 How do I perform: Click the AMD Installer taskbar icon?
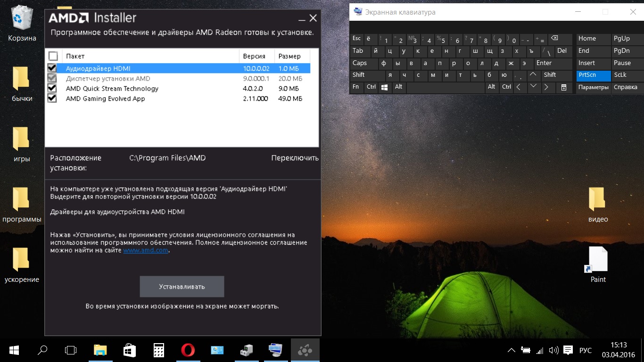click(305, 350)
